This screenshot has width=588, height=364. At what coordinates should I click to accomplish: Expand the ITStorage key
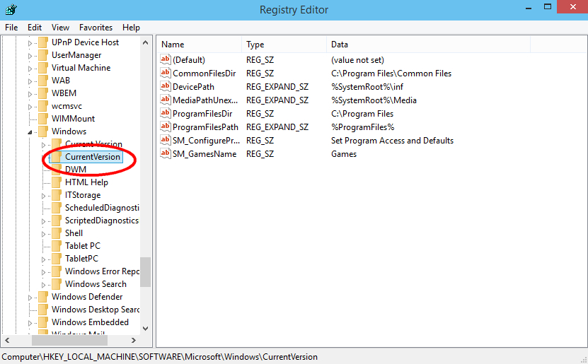[43, 196]
